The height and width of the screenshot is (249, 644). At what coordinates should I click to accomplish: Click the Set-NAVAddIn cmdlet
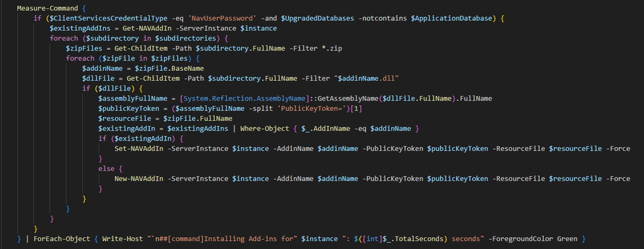tap(139, 148)
